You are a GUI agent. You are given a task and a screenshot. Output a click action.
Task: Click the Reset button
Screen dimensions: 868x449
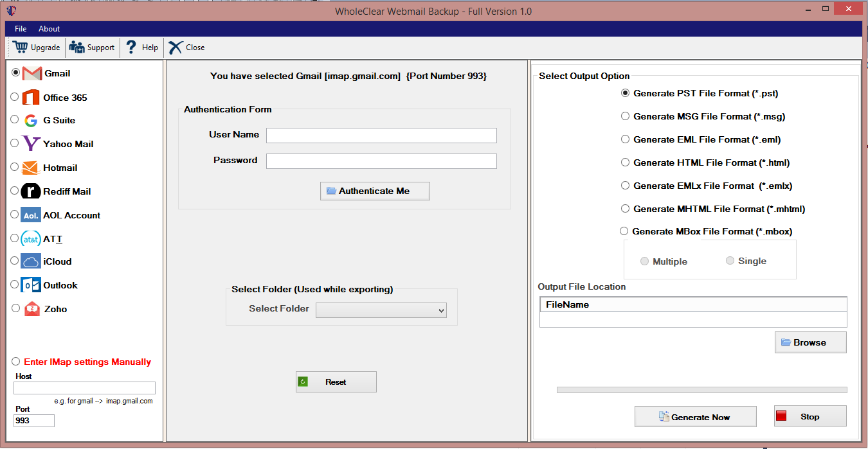pyautogui.click(x=336, y=382)
